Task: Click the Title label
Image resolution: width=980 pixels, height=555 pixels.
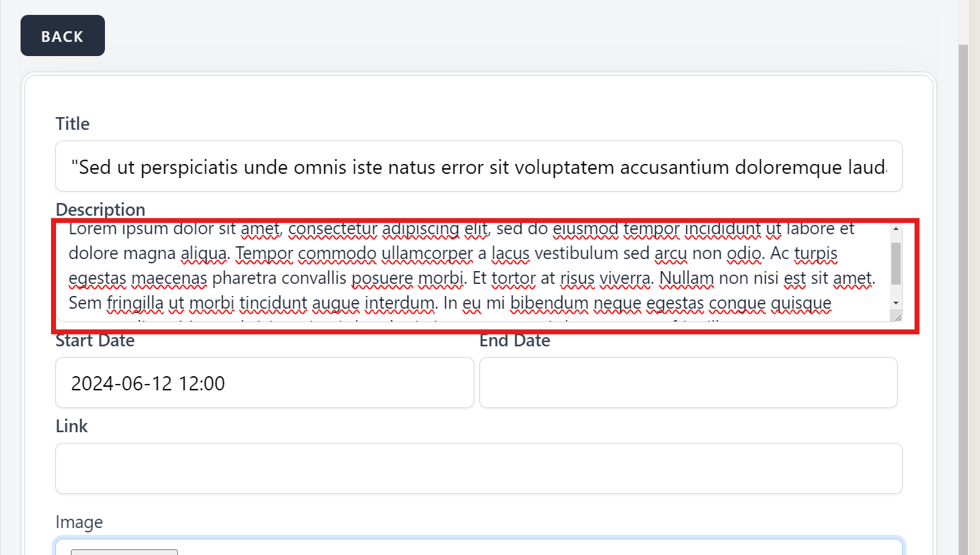Action: (x=72, y=124)
